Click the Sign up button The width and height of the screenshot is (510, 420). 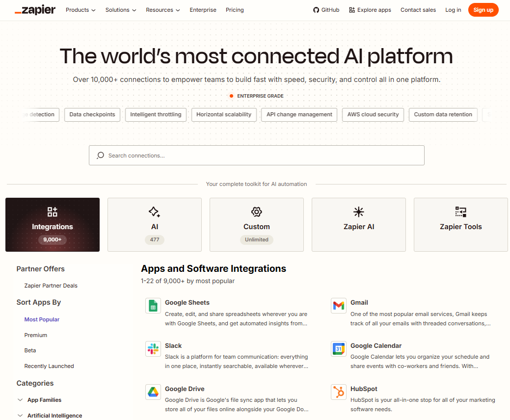pos(483,10)
